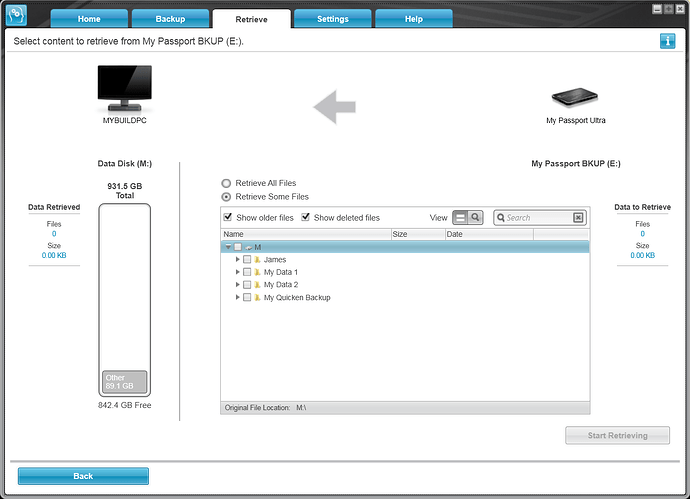Sort by the Date column header
Screen dimensions: 690x499
[489, 234]
